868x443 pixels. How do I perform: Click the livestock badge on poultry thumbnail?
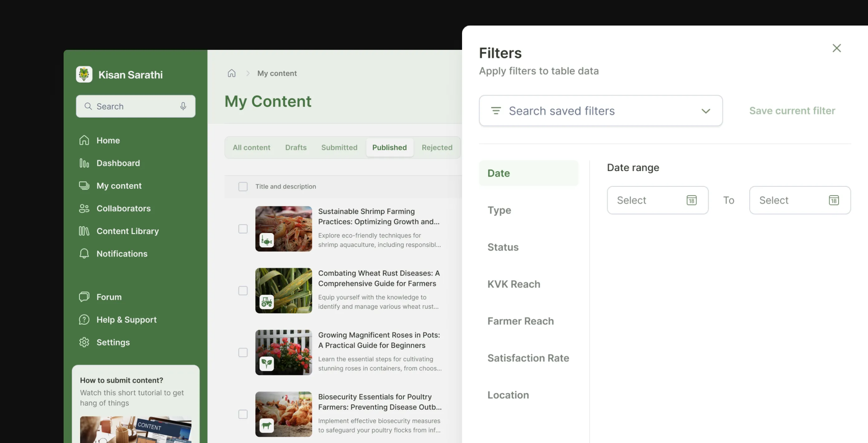267,426
